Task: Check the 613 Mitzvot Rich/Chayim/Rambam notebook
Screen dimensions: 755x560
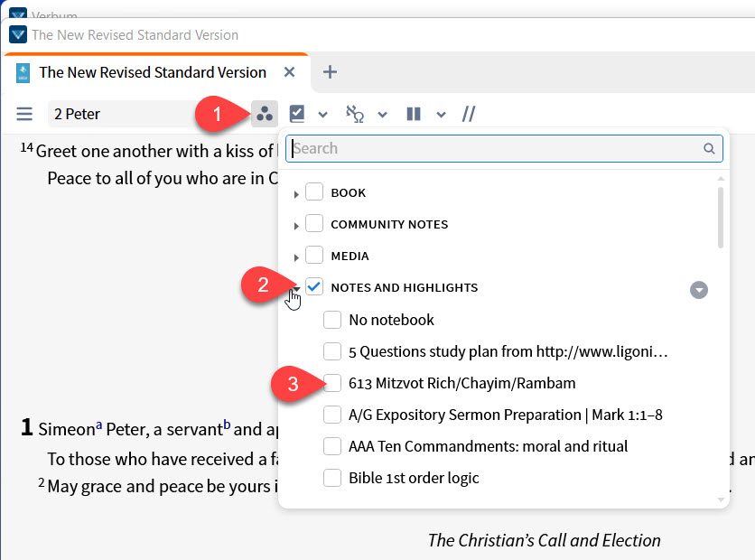Action: [x=331, y=383]
